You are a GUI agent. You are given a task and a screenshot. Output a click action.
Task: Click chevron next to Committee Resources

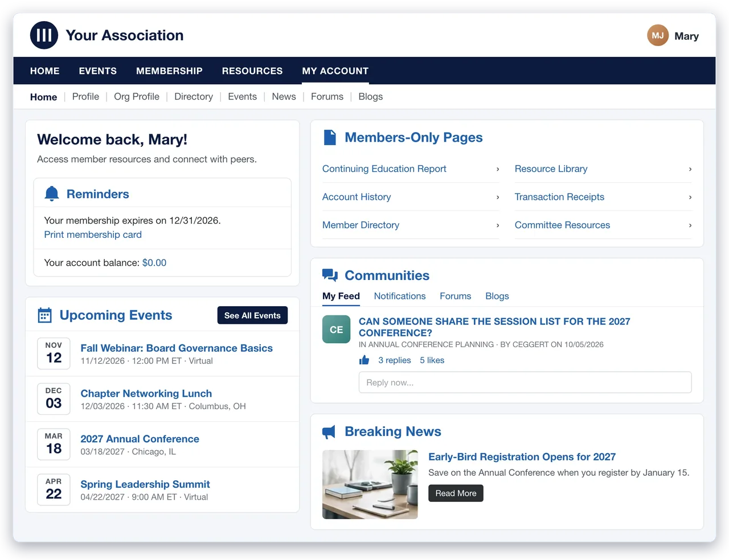click(690, 225)
